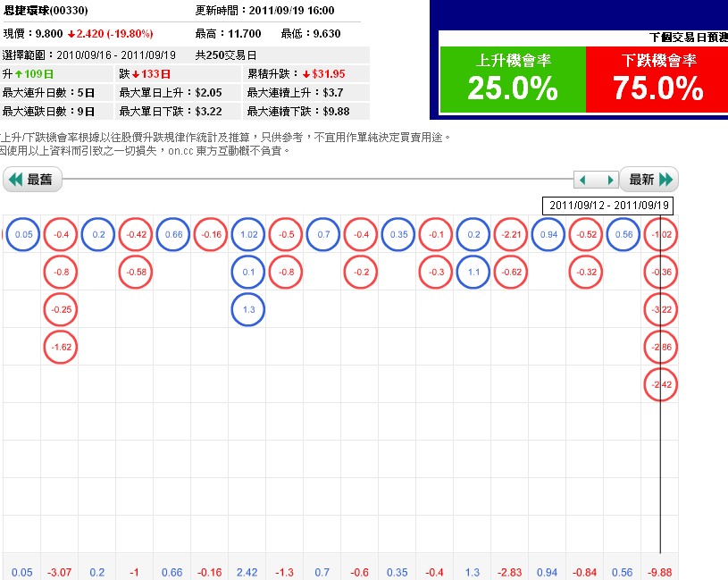Click the red -2.21 circle
This screenshot has width=728, height=580.
(x=512, y=234)
